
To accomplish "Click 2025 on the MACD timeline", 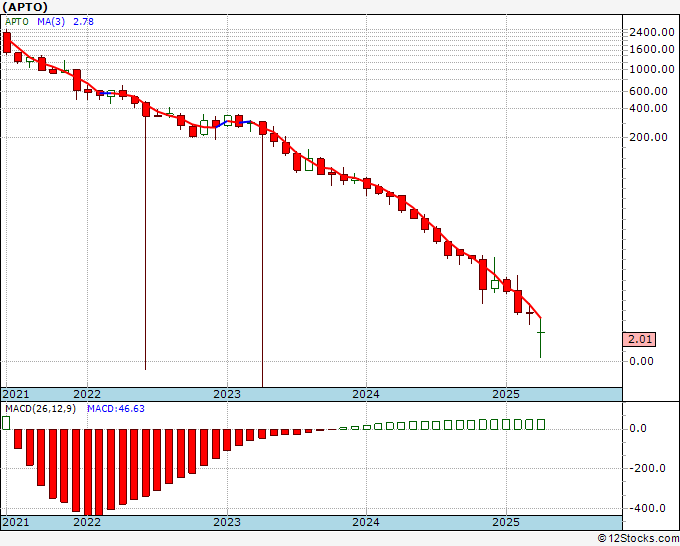I will (506, 522).
